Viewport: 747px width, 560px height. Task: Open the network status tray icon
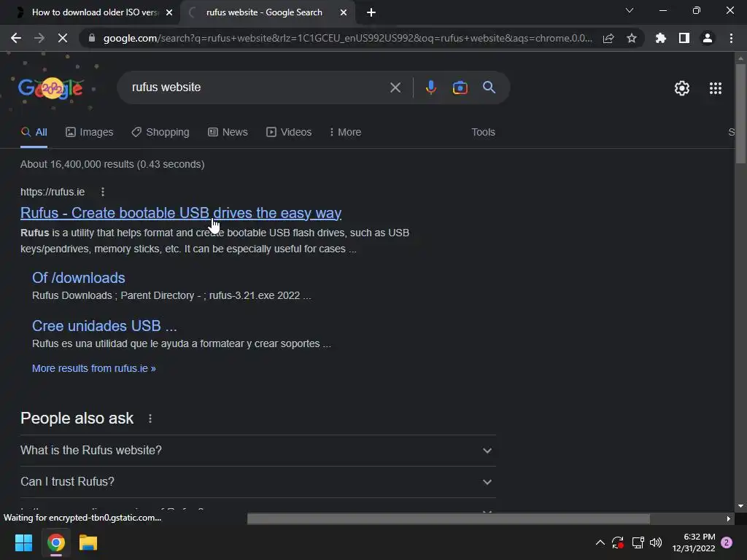click(x=638, y=542)
